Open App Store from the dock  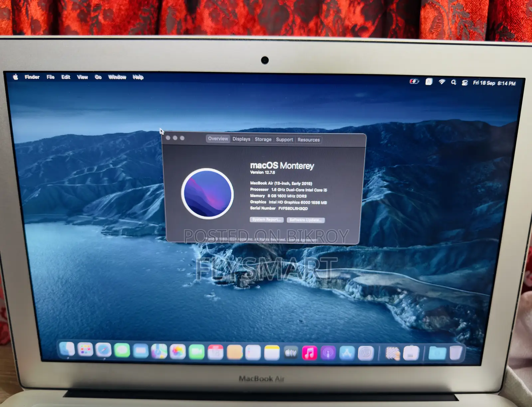[347, 353]
